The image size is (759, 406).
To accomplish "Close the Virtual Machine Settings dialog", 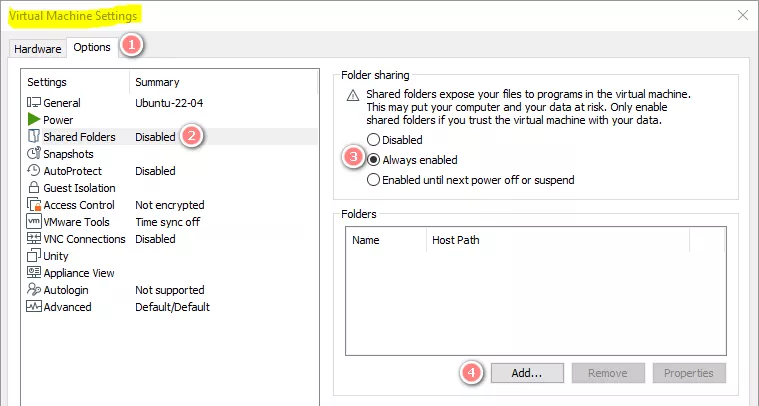I will coord(743,15).
